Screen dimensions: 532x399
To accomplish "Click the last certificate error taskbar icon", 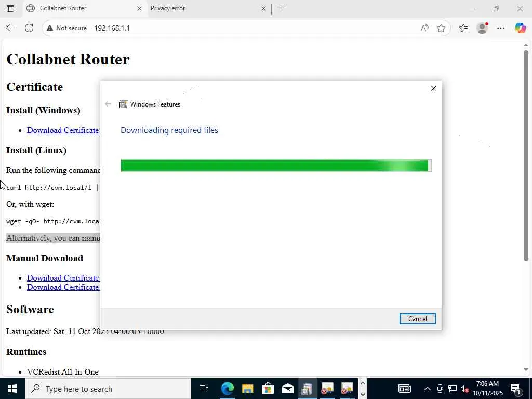I will (x=347, y=389).
